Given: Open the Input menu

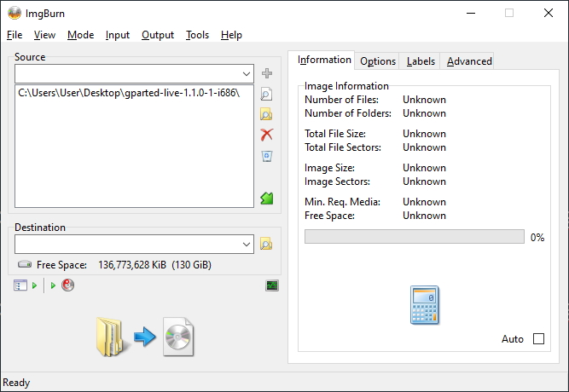Looking at the screenshot, I should tap(118, 35).
